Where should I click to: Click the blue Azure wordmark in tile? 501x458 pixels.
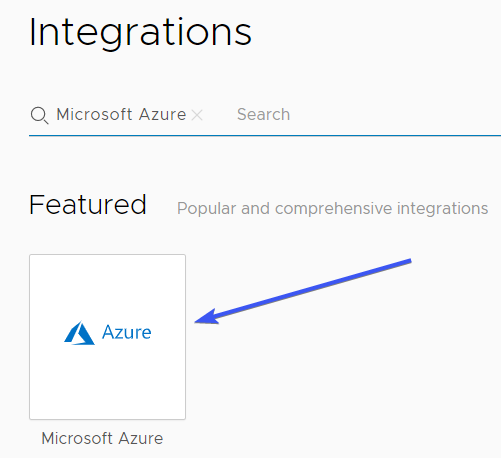tap(127, 332)
